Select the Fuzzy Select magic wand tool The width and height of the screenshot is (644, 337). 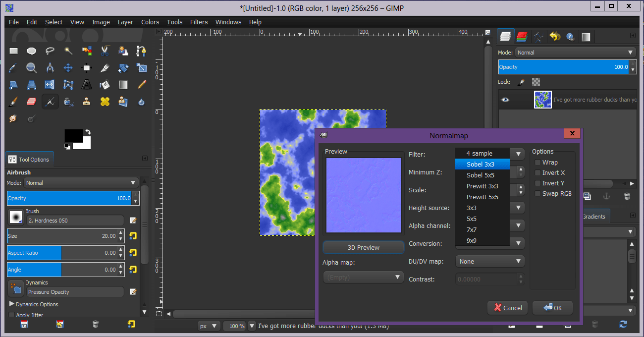click(x=68, y=51)
